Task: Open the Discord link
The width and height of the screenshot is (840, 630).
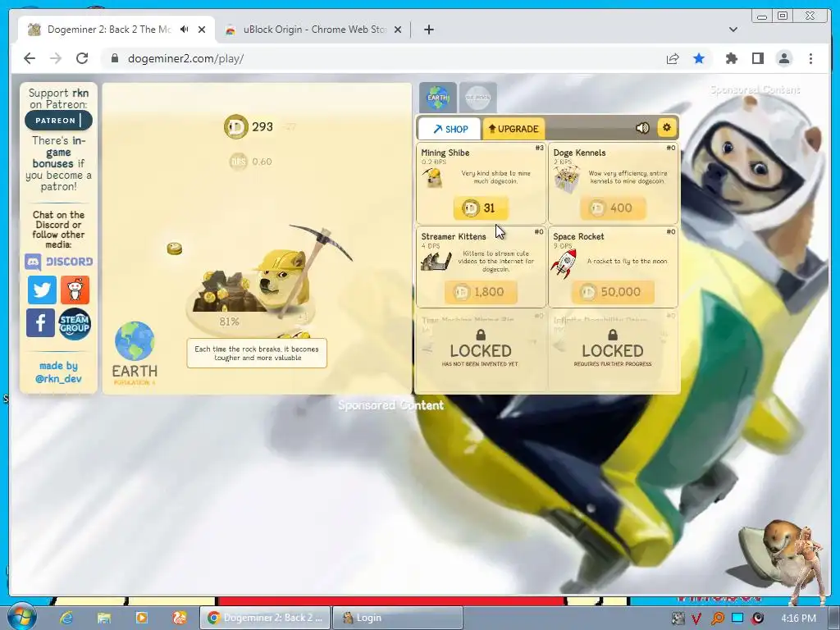Action: click(x=58, y=262)
